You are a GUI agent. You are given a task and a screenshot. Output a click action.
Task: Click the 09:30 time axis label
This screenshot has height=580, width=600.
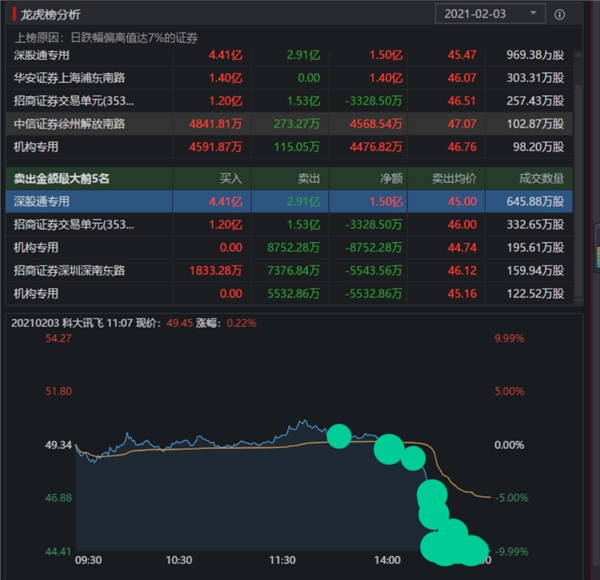tap(89, 561)
